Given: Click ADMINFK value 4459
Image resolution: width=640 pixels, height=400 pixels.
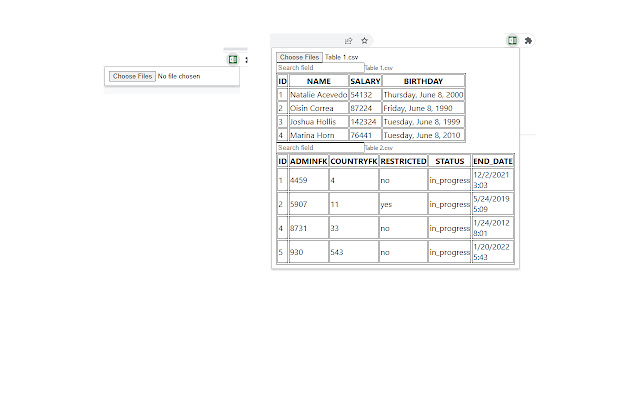Looking at the screenshot, I should click(x=309, y=180).
